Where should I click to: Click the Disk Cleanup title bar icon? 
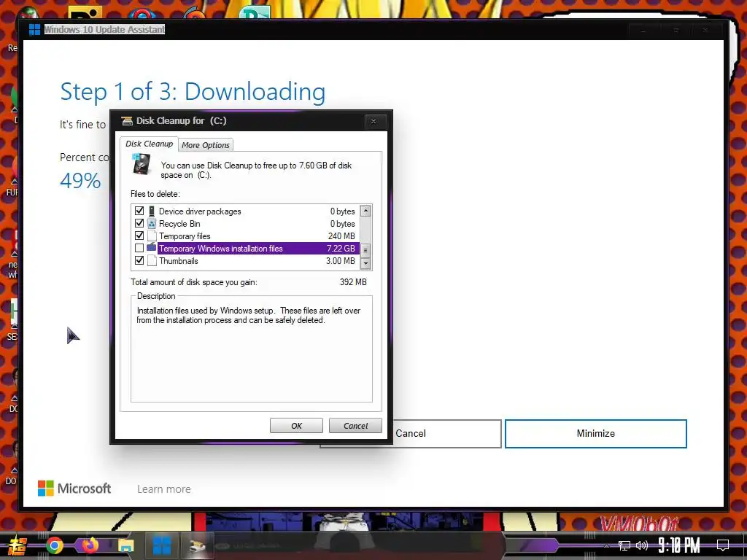127,121
